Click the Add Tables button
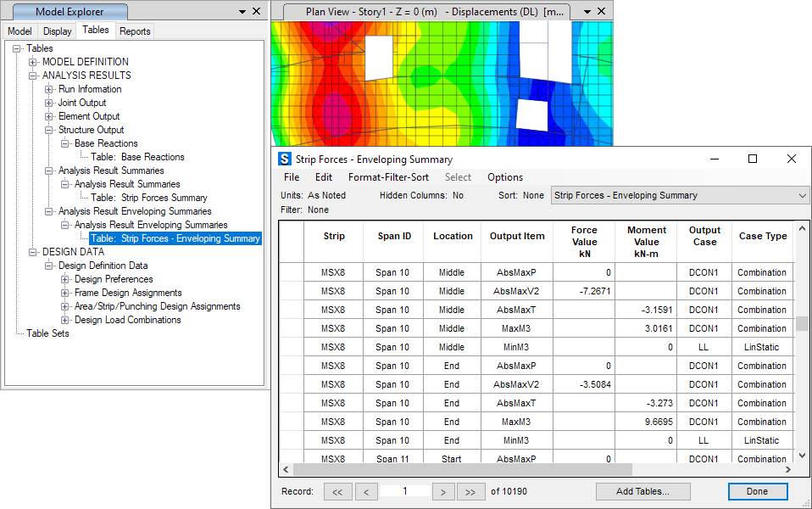 (x=642, y=491)
